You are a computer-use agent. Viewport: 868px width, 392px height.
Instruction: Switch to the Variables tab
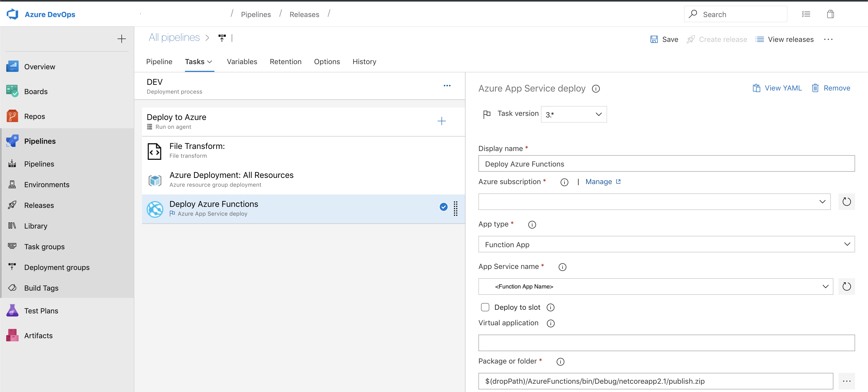point(242,62)
